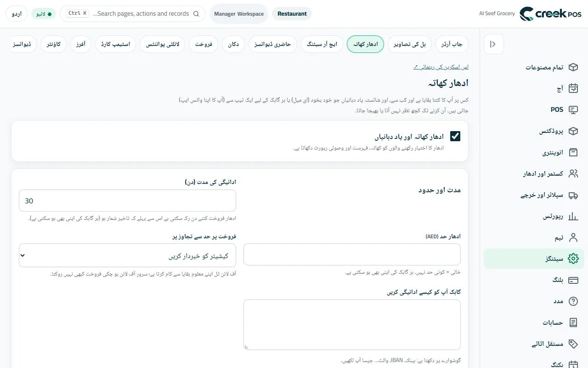Collapse the sidebar with the panel icon
Screen dimensions: 588x368
(x=493, y=44)
